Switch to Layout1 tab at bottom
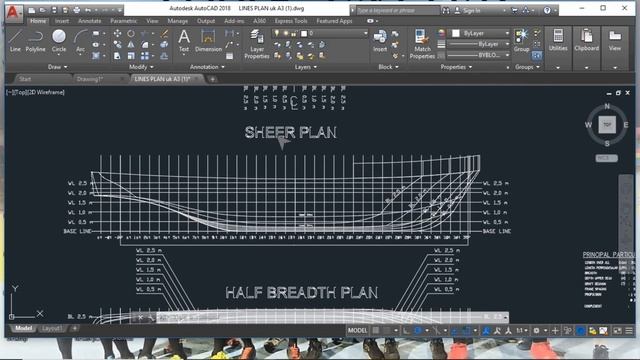Image resolution: width=640 pixels, height=360 pixels. coord(52,329)
